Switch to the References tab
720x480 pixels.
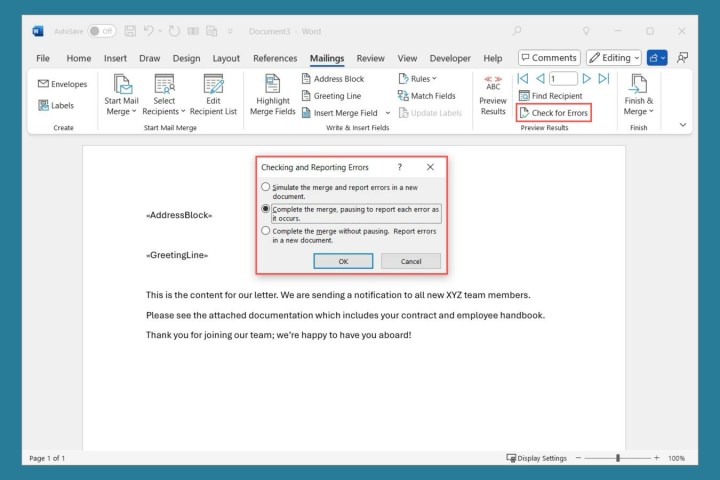point(275,58)
